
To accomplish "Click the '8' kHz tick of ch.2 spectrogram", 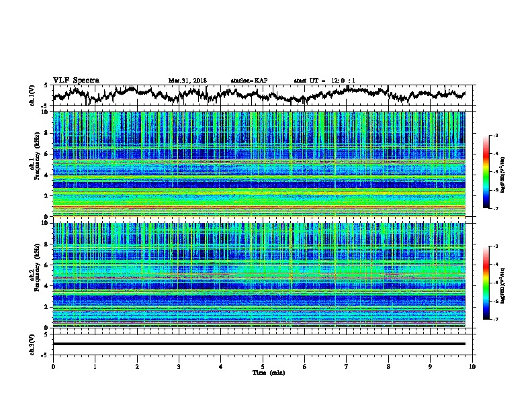I will tap(48, 244).
